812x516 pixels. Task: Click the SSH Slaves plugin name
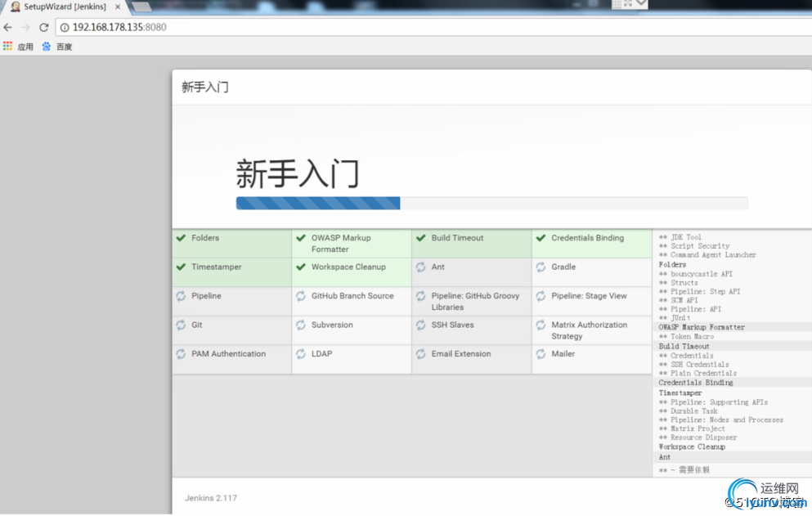pyautogui.click(x=452, y=325)
